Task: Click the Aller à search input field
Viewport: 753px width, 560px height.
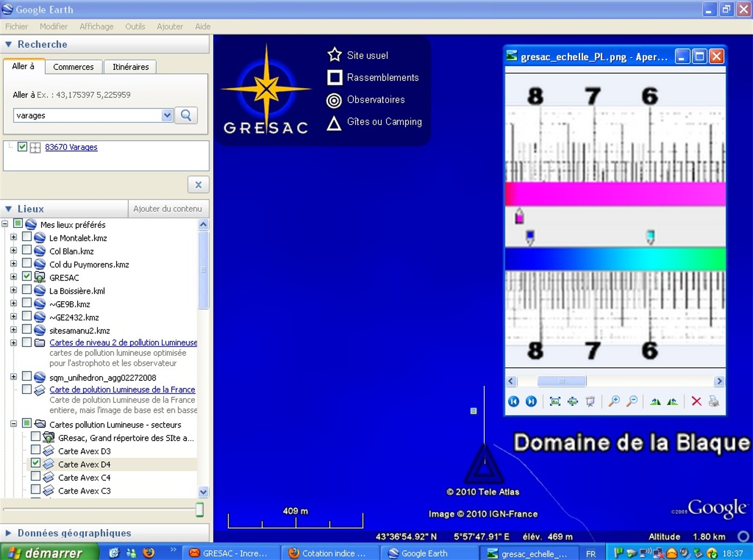Action: click(87, 115)
